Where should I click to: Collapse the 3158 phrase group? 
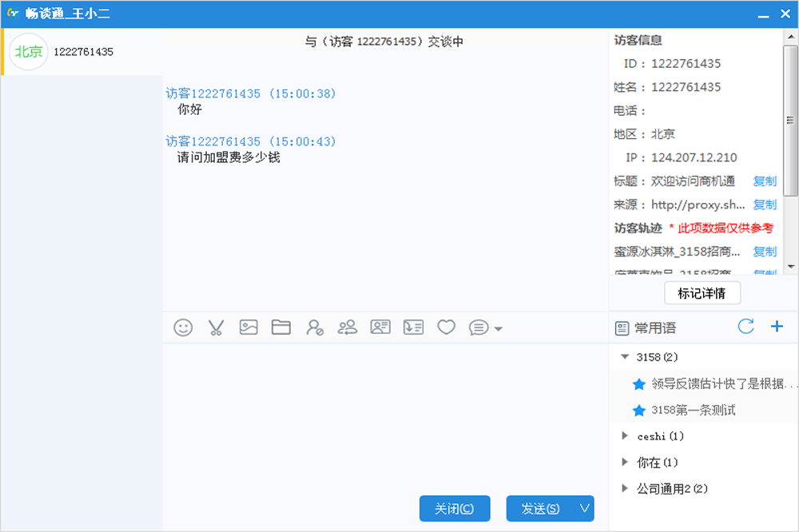[625, 357]
